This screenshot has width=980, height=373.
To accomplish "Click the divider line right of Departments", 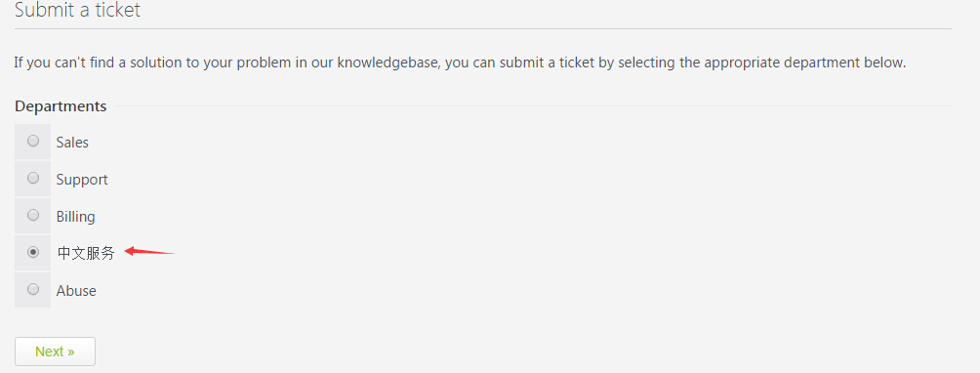I will point(533,106).
